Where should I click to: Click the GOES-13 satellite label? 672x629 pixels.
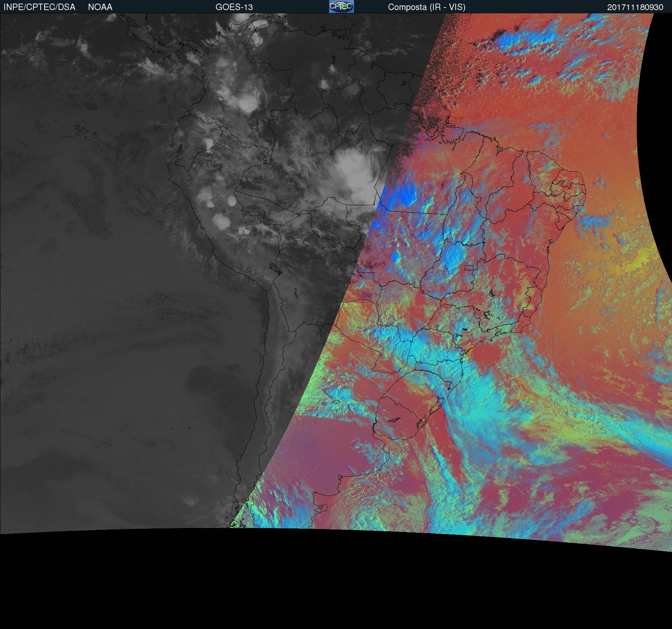click(x=234, y=7)
